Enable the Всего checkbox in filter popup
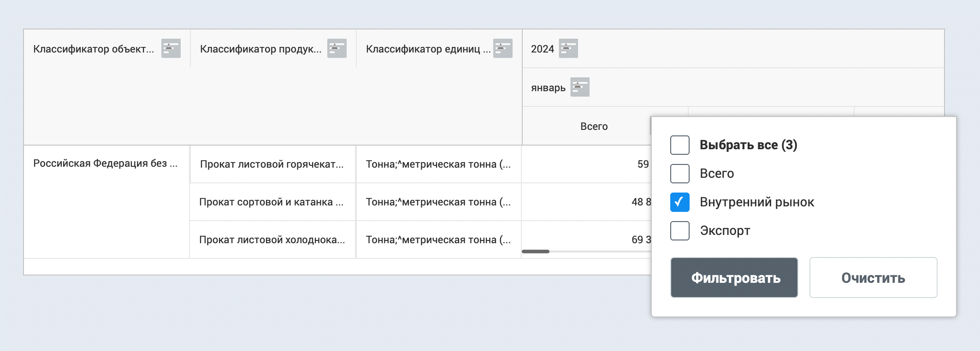This screenshot has width=980, height=351. click(x=679, y=174)
